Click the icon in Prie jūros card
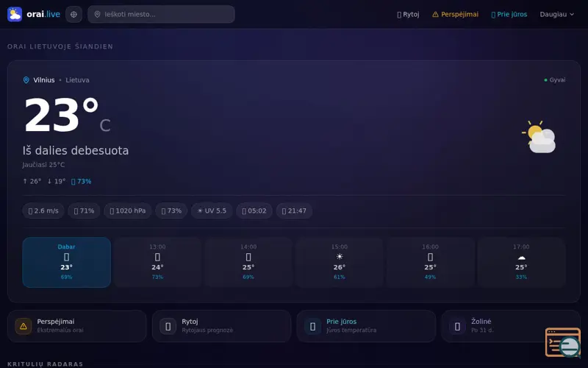This screenshot has width=588, height=368. point(313,326)
